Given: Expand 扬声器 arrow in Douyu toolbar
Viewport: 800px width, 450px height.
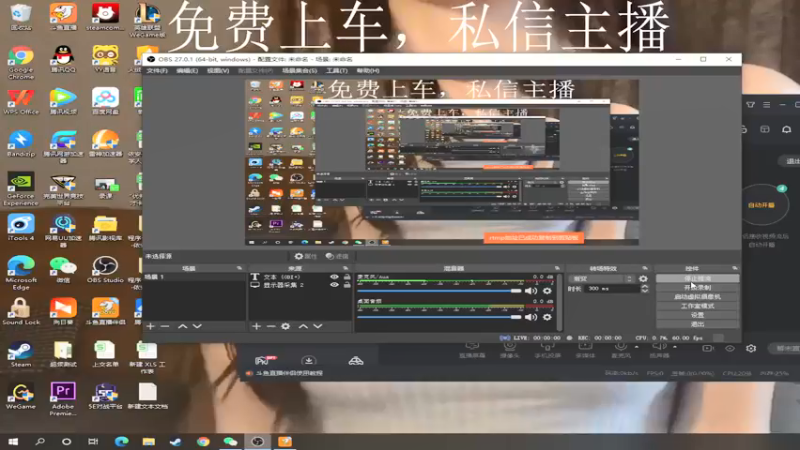Looking at the screenshot, I should pyautogui.click(x=674, y=347).
